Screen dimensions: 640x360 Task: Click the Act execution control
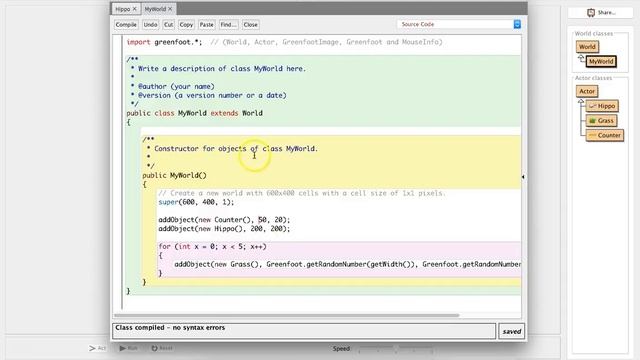point(98,348)
